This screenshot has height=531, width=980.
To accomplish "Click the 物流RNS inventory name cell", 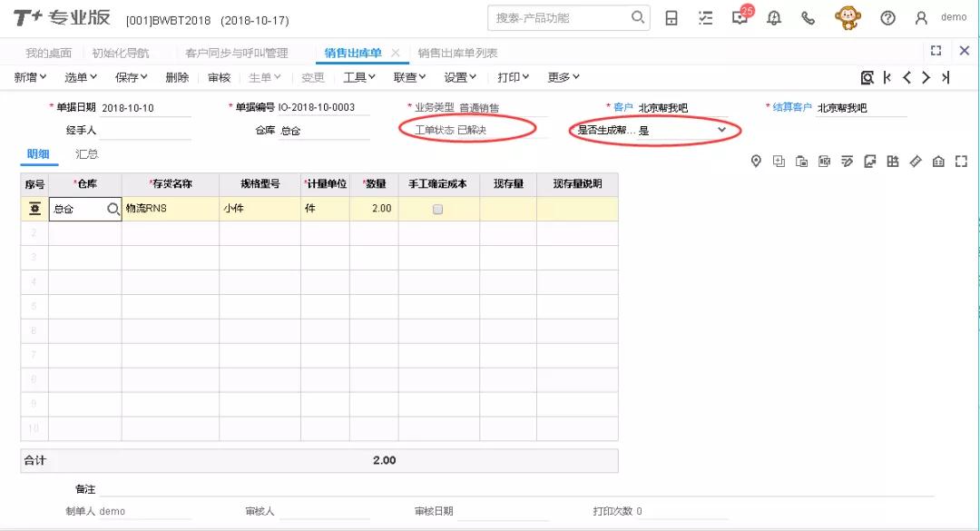I will click(170, 209).
